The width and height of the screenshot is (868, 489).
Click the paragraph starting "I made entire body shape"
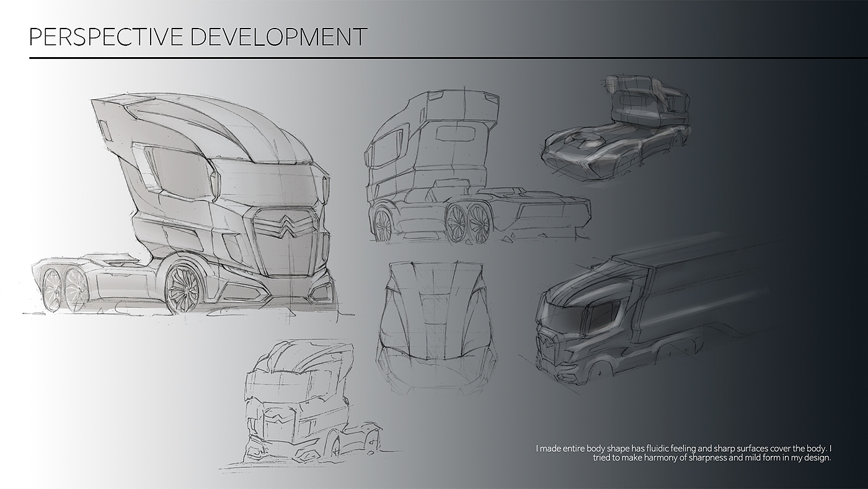[683, 452]
